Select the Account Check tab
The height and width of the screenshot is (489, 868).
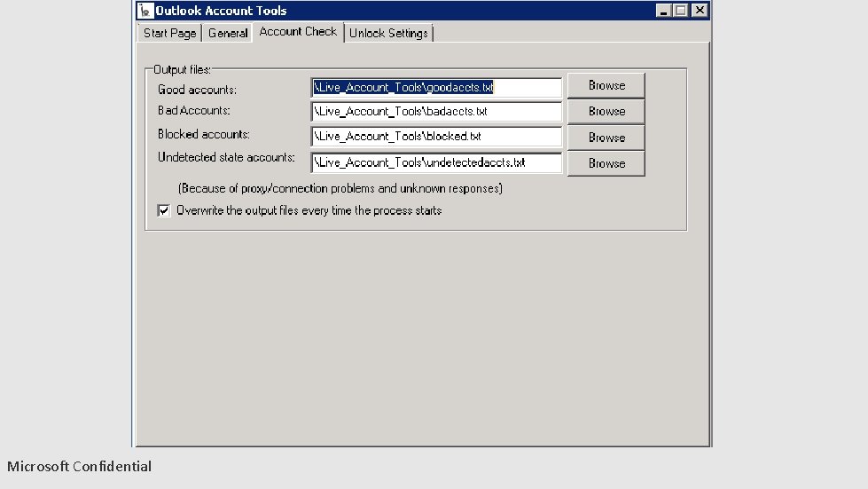[298, 32]
